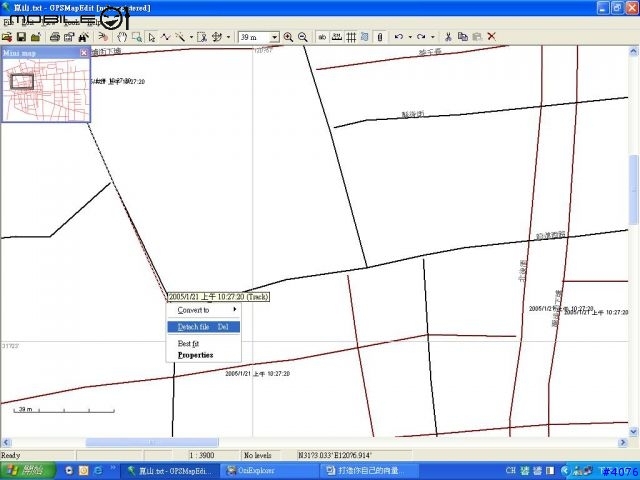Expand the redo history dropdown arrow
This screenshot has width=640, height=480.
click(433, 37)
